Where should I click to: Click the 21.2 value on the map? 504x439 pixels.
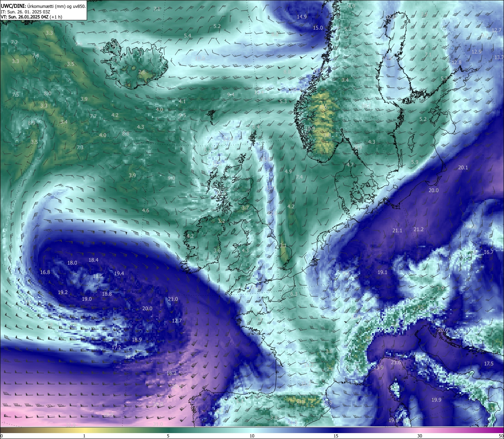[419, 230]
